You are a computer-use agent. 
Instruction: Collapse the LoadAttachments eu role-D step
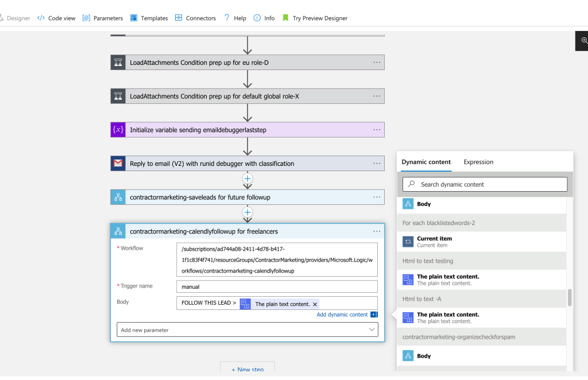[247, 63]
